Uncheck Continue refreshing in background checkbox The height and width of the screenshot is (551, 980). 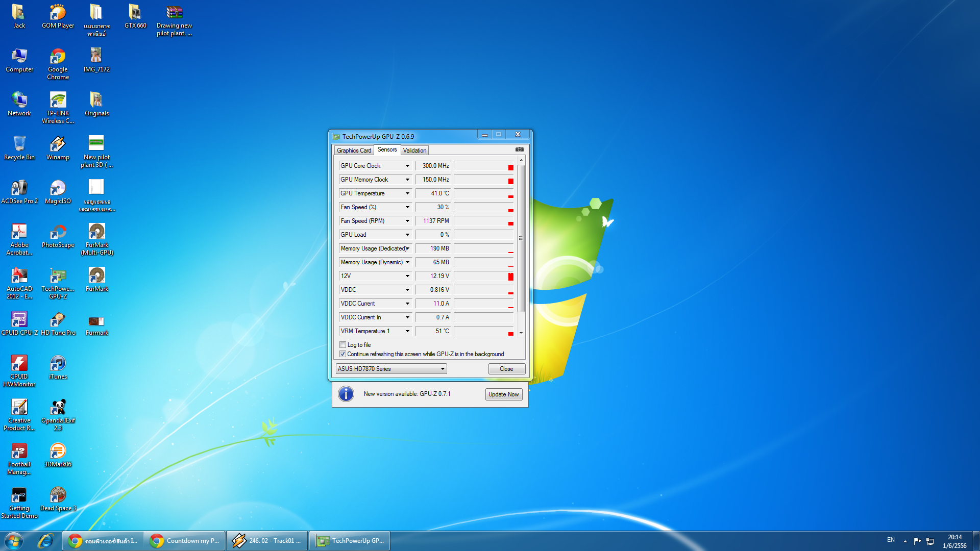(x=343, y=354)
